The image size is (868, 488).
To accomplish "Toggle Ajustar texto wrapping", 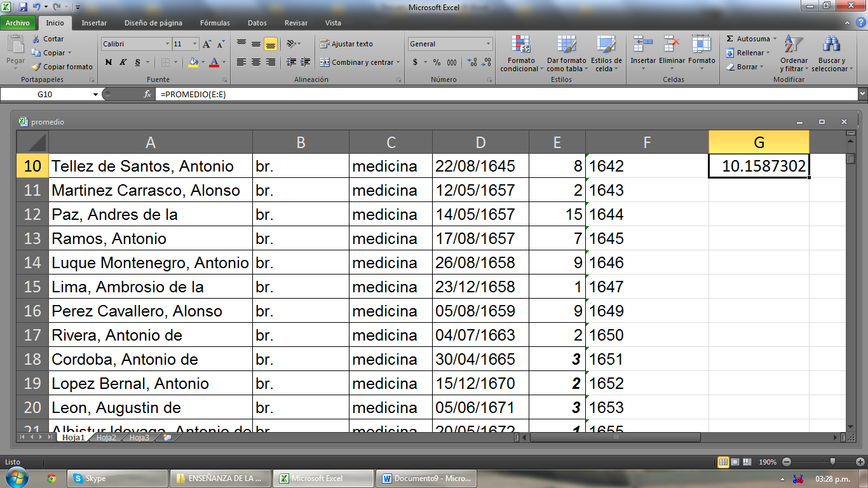I will pos(346,44).
